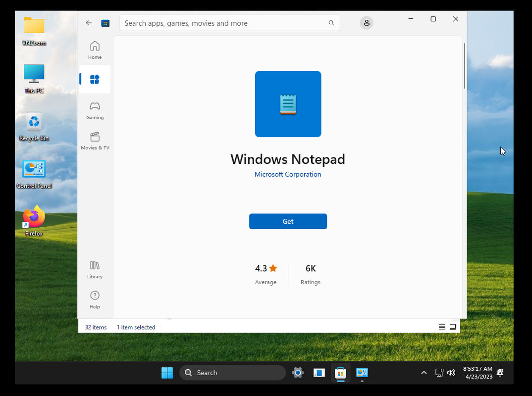Click the Microsoft Store logo icon
Screen dimensions: 532x396
105,23
